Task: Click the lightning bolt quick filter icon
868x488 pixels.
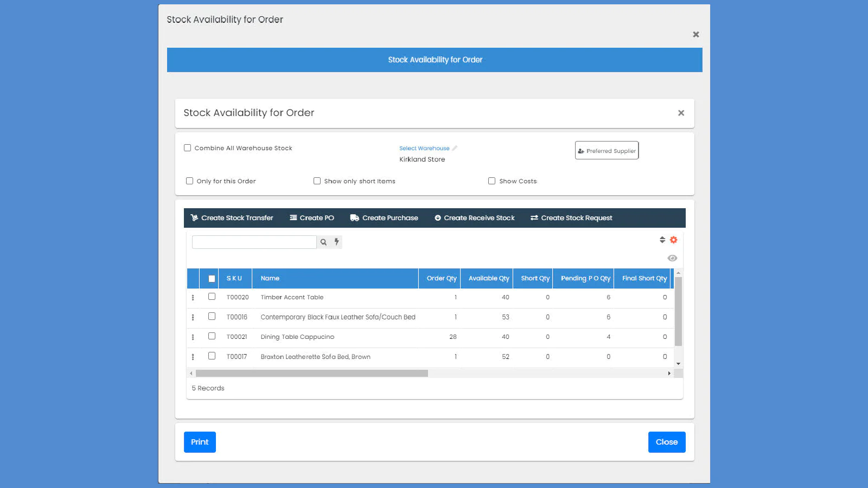Action: click(336, 242)
